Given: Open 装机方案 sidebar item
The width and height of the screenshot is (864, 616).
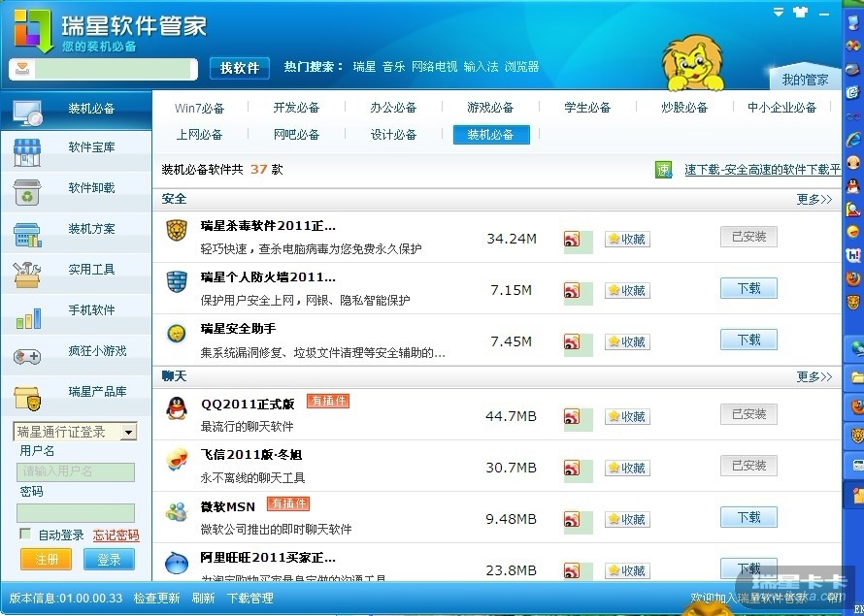Looking at the screenshot, I should pyautogui.click(x=76, y=231).
